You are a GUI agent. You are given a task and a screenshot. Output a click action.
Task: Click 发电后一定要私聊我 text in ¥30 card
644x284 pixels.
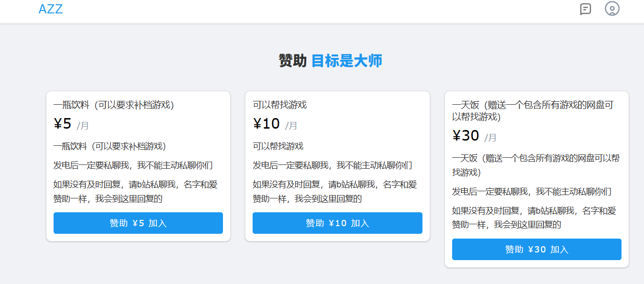532,192
